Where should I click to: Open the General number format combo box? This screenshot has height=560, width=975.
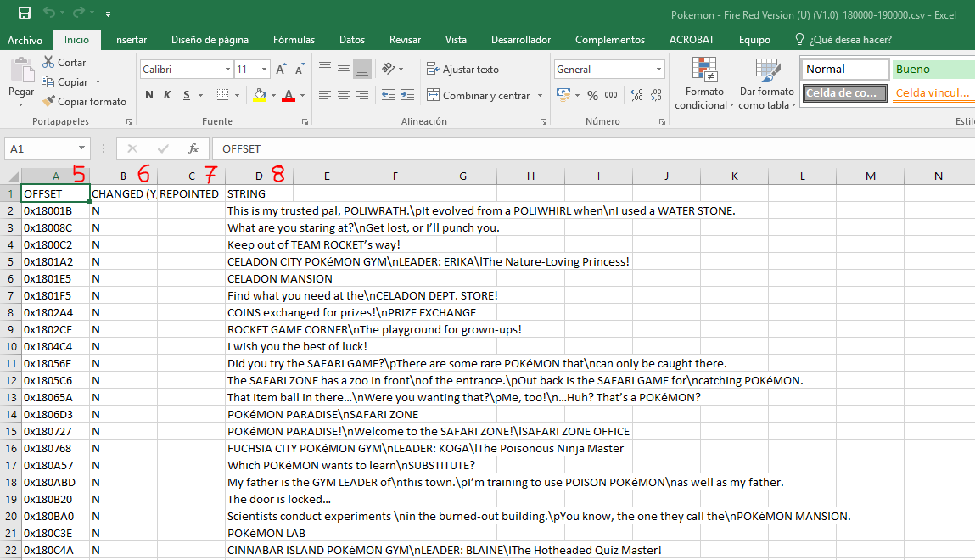tap(609, 69)
